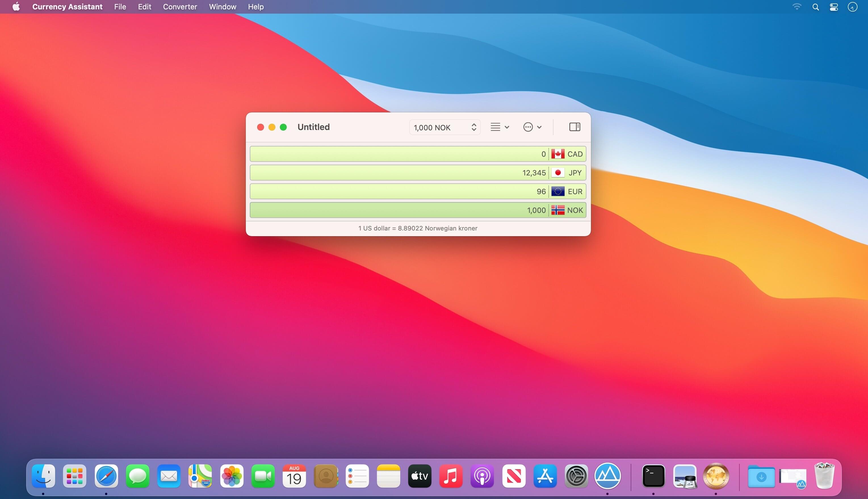Open Terminal from the Dock

653,476
